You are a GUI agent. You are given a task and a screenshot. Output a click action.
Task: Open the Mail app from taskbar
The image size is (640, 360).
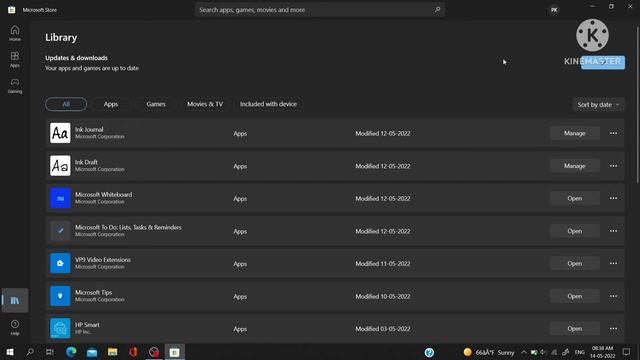tap(92, 352)
